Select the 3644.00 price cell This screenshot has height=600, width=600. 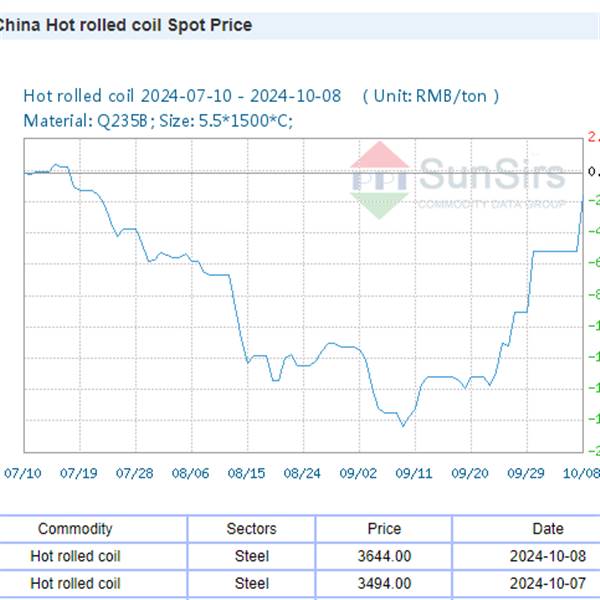click(x=384, y=556)
